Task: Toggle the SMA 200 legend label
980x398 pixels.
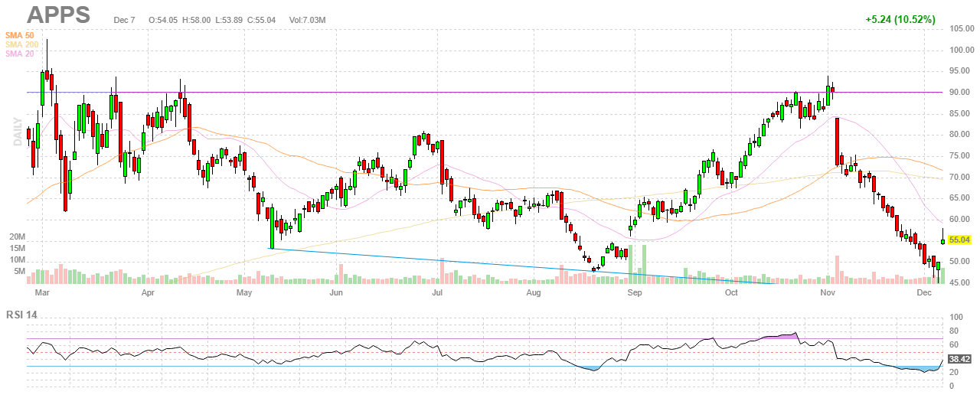Action: [21, 44]
